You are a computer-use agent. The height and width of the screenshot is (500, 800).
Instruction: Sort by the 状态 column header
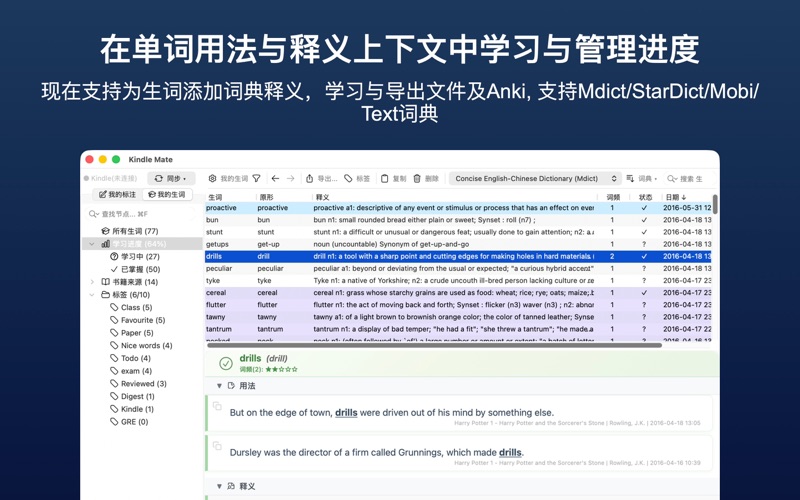645,197
